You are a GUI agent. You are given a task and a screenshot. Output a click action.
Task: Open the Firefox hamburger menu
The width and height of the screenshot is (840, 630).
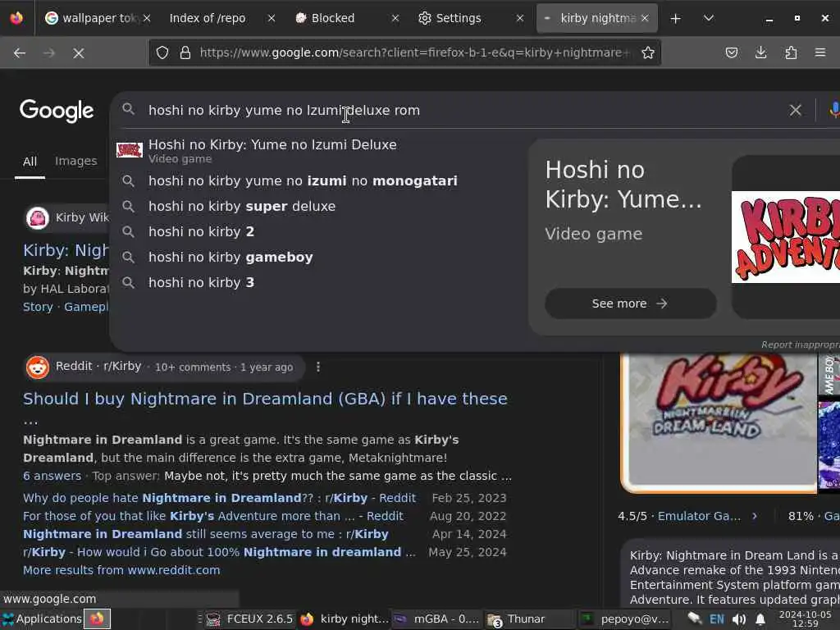pos(820,52)
